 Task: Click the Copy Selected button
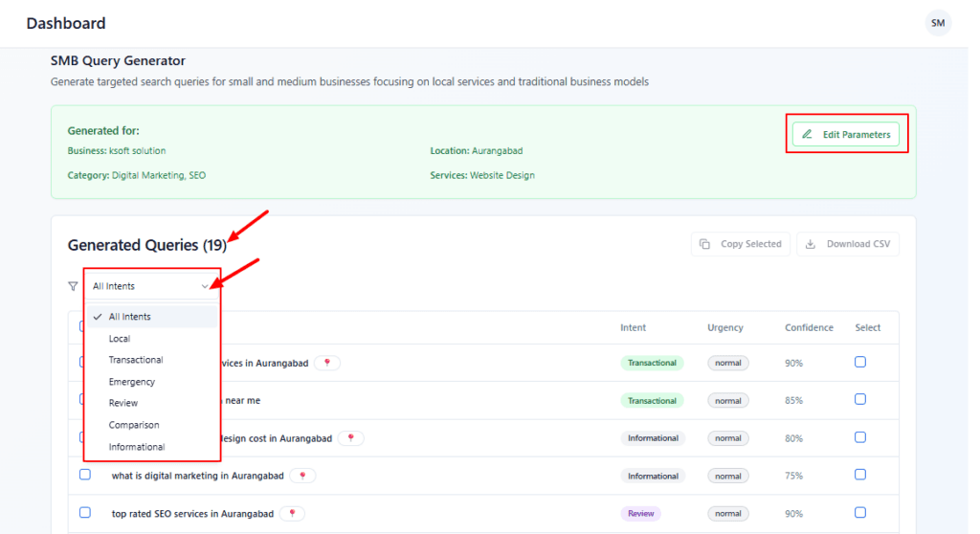pyautogui.click(x=740, y=244)
